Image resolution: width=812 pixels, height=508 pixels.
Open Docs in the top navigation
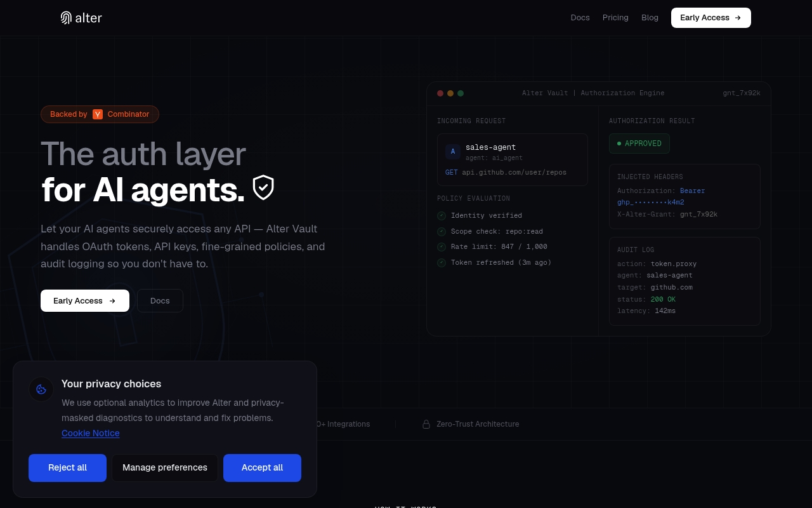pyautogui.click(x=580, y=18)
